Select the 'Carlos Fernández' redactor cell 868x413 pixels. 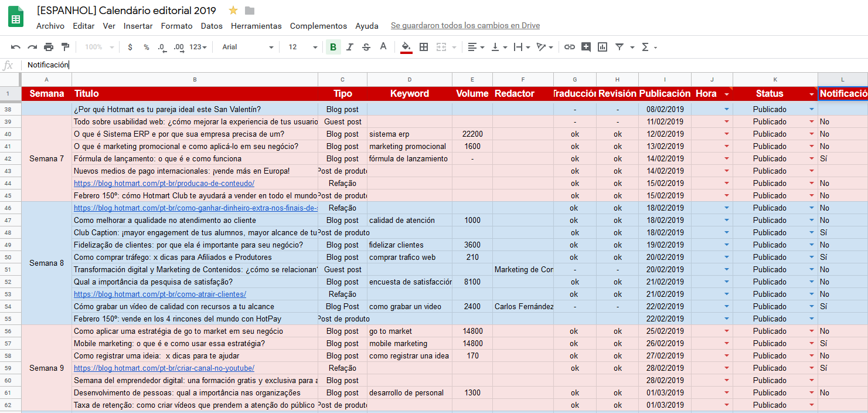pos(523,306)
